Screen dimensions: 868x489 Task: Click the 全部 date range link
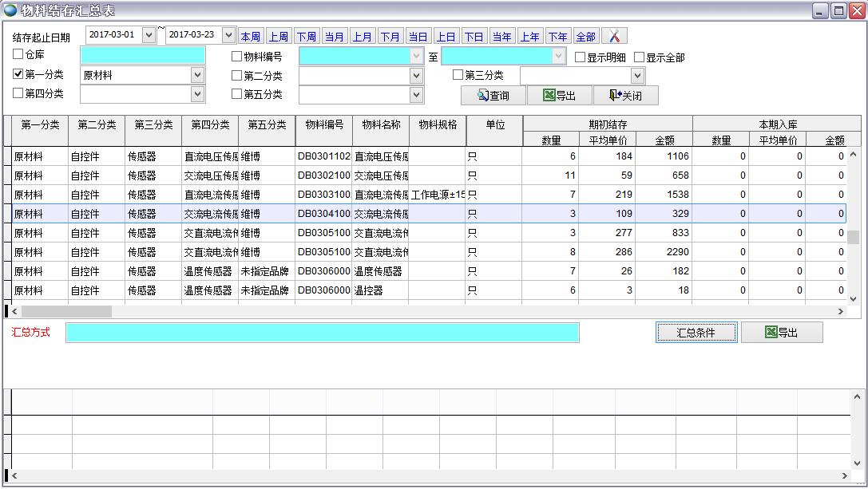585,35
